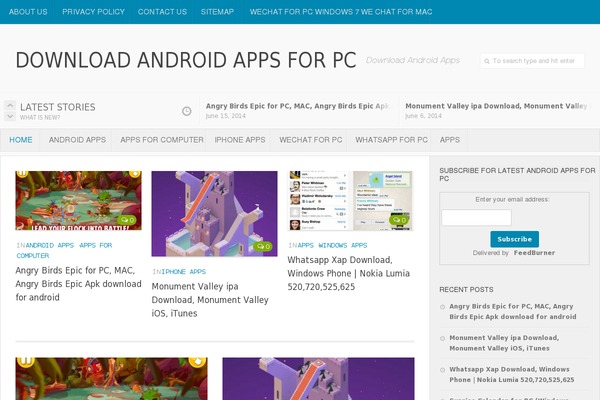The height and width of the screenshot is (400, 600).
Task: Open Monument Valley post thumbnail
Action: [214, 214]
